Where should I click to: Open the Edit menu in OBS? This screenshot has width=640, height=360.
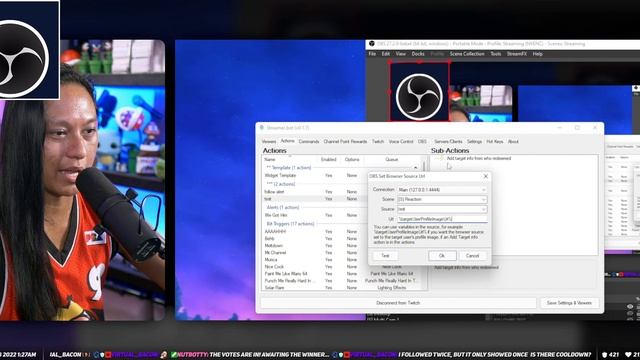[x=386, y=54]
